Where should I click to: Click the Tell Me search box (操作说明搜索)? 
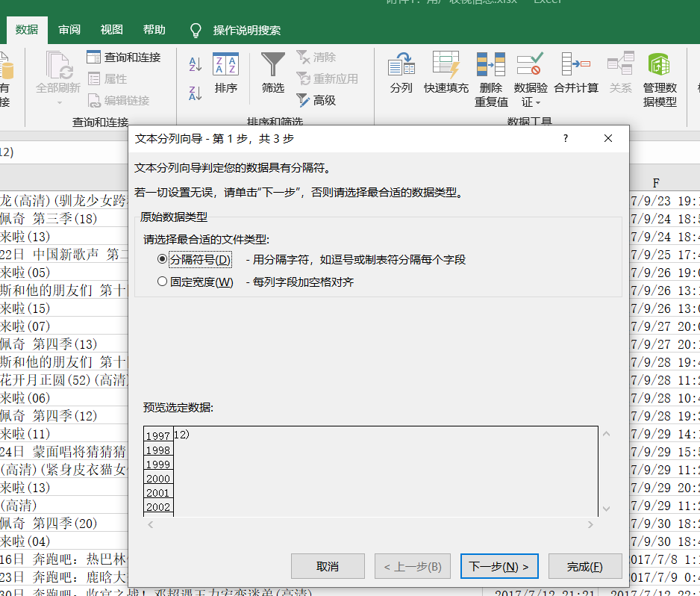click(247, 31)
